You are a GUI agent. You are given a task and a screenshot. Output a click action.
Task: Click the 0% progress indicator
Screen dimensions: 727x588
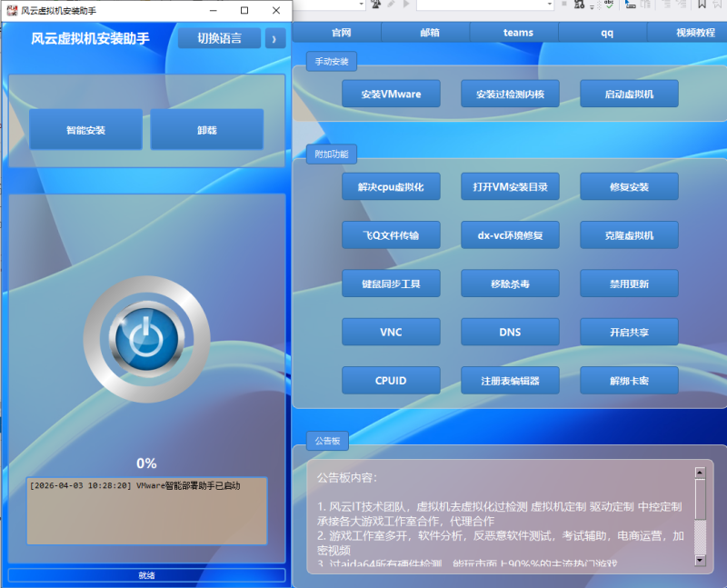point(145,461)
